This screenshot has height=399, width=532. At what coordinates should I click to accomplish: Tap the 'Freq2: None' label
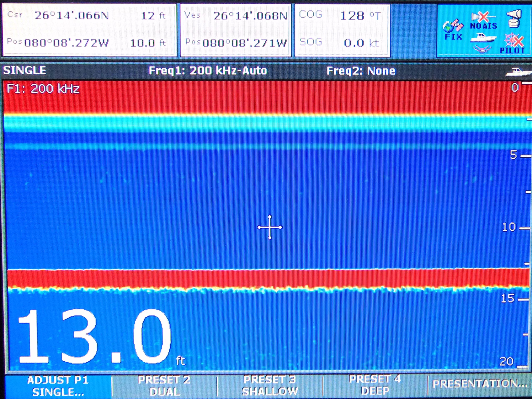(x=361, y=71)
